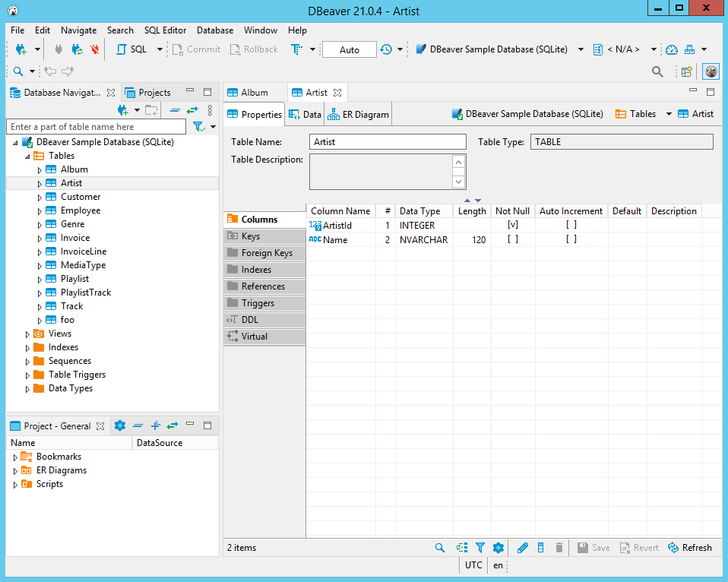Toggle Not Null for ArtistId column
The height and width of the screenshot is (582, 728).
pos(513,225)
